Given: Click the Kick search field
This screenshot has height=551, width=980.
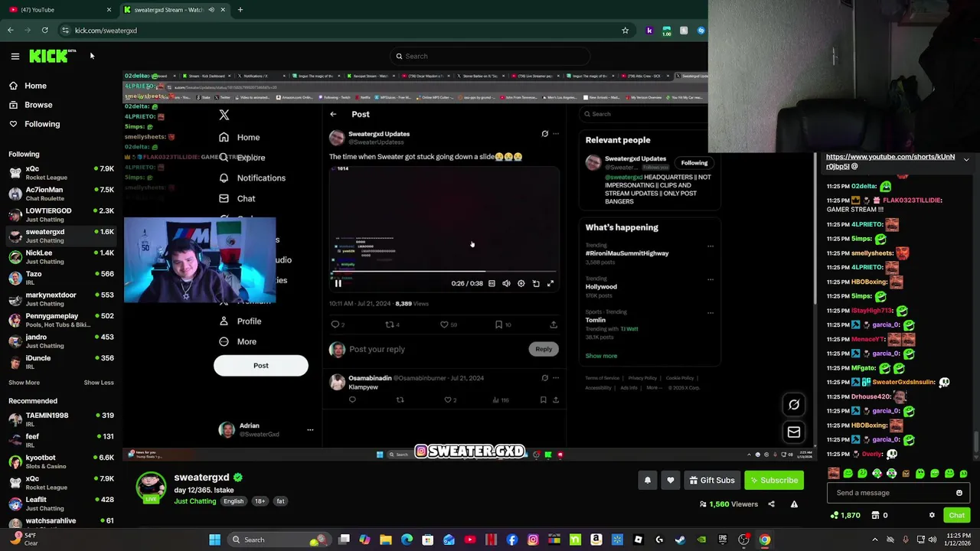Looking at the screenshot, I should 490,56.
